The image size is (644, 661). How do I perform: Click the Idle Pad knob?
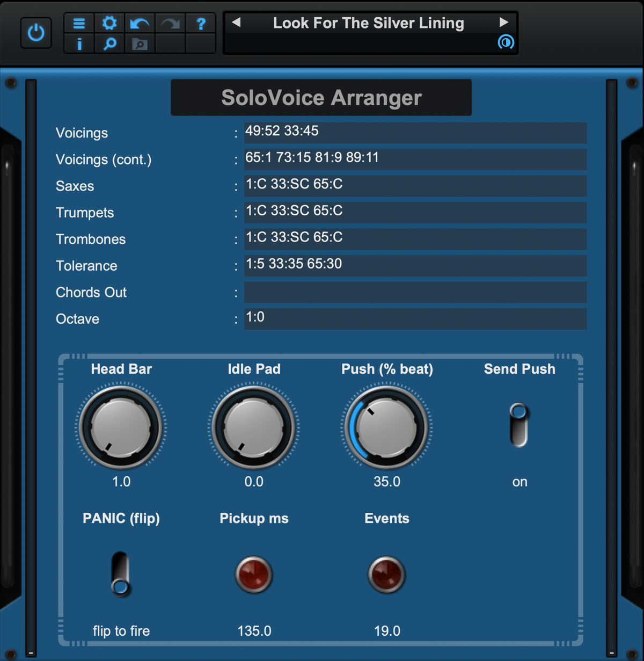(254, 427)
